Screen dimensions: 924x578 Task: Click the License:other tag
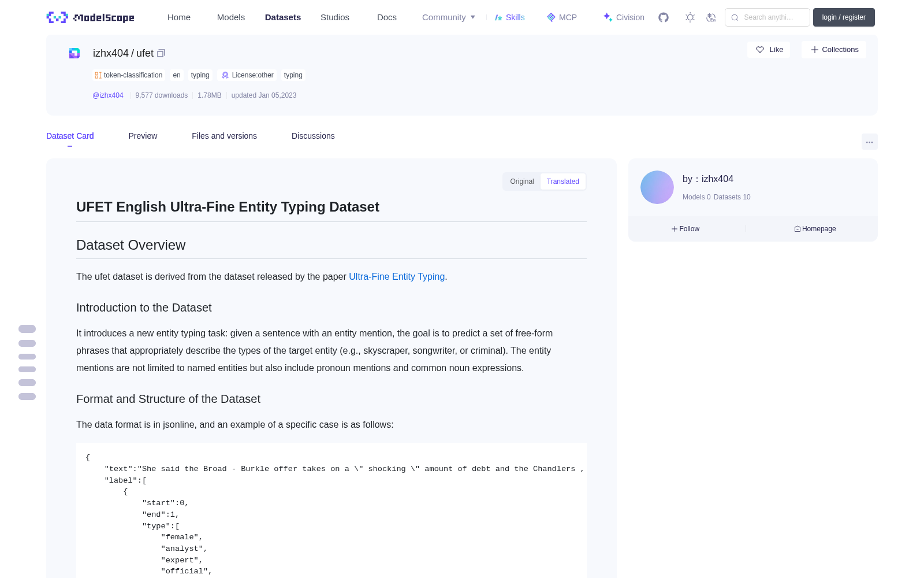[248, 75]
